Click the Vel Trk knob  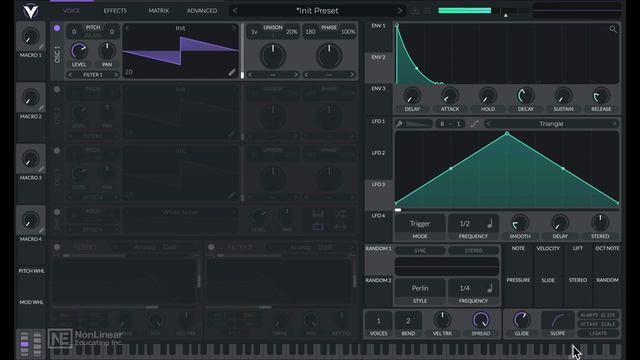pyautogui.click(x=442, y=320)
